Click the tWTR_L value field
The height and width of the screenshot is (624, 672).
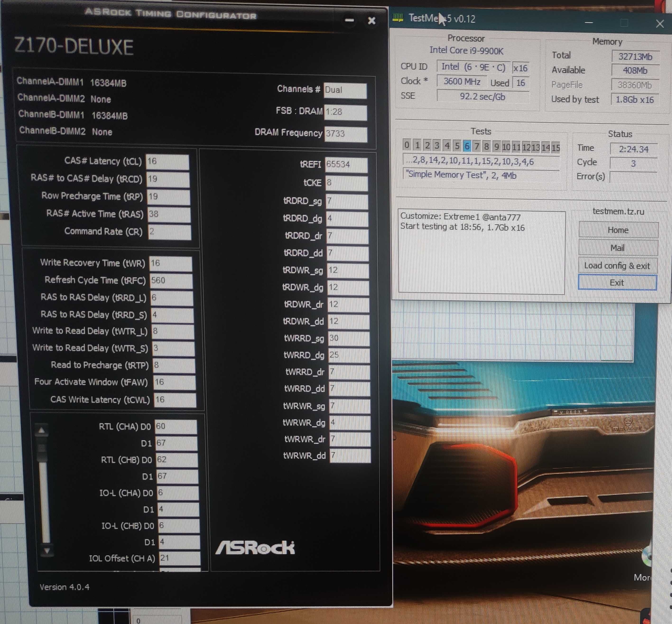click(x=173, y=332)
